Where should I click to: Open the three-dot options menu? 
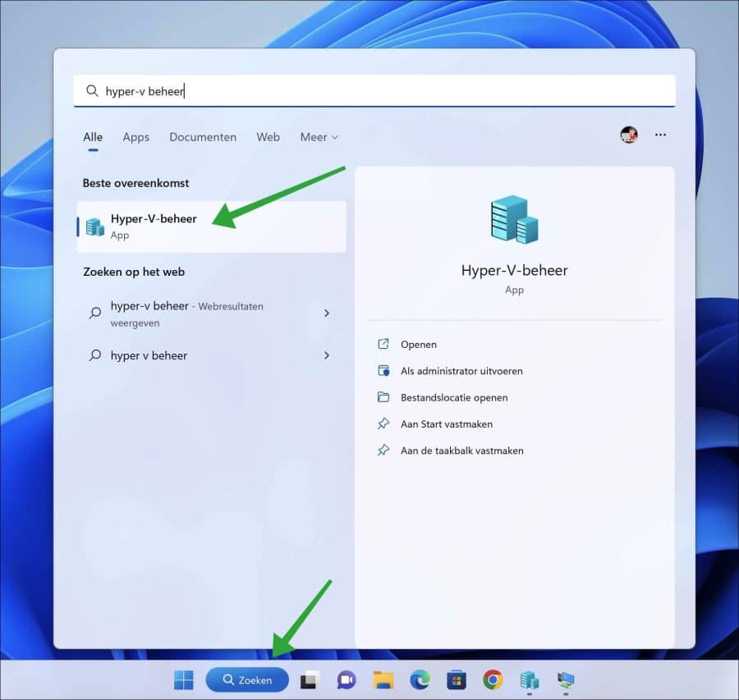660,135
